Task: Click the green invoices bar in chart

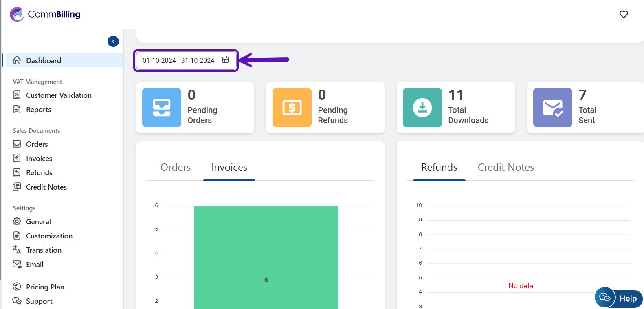Action: (x=266, y=257)
